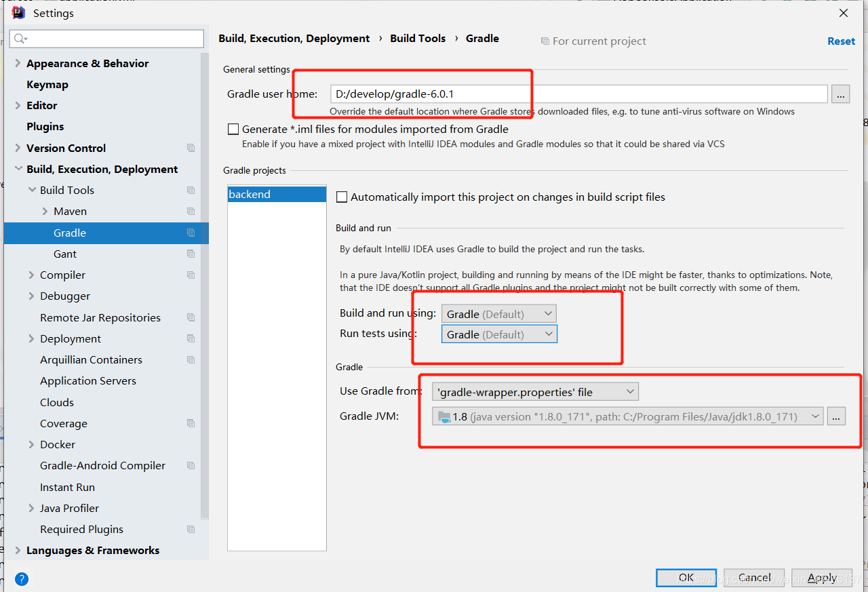Image resolution: width=868 pixels, height=592 pixels.
Task: Toggle Automatically import this project checkbox
Action: pos(342,197)
